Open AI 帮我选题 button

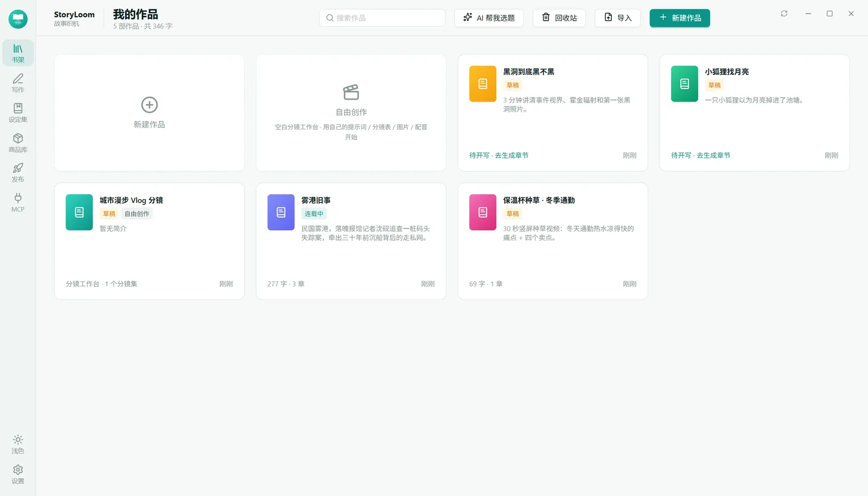(489, 18)
